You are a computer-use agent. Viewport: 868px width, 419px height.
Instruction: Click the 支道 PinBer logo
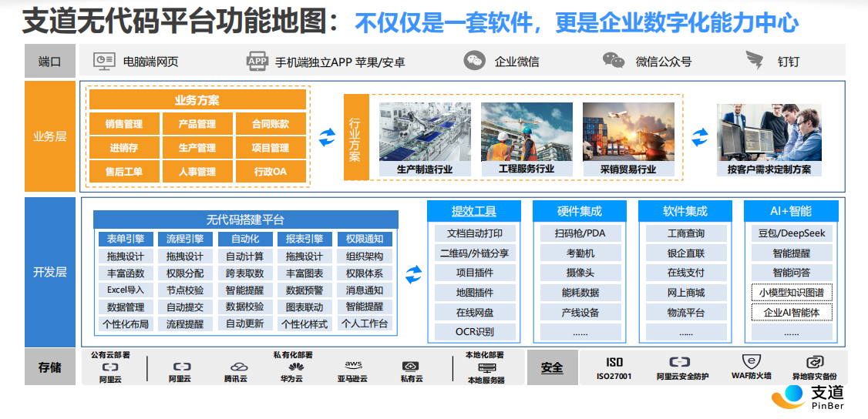(x=808, y=398)
